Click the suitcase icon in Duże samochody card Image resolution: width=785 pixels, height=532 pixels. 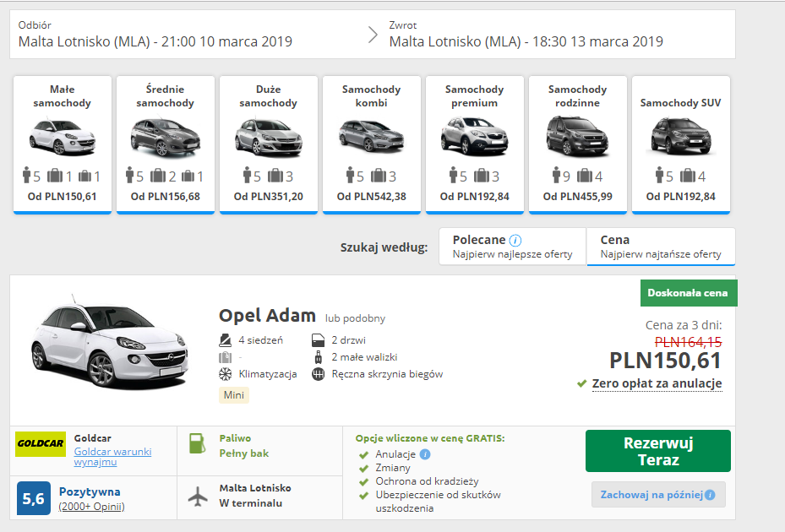(275, 176)
